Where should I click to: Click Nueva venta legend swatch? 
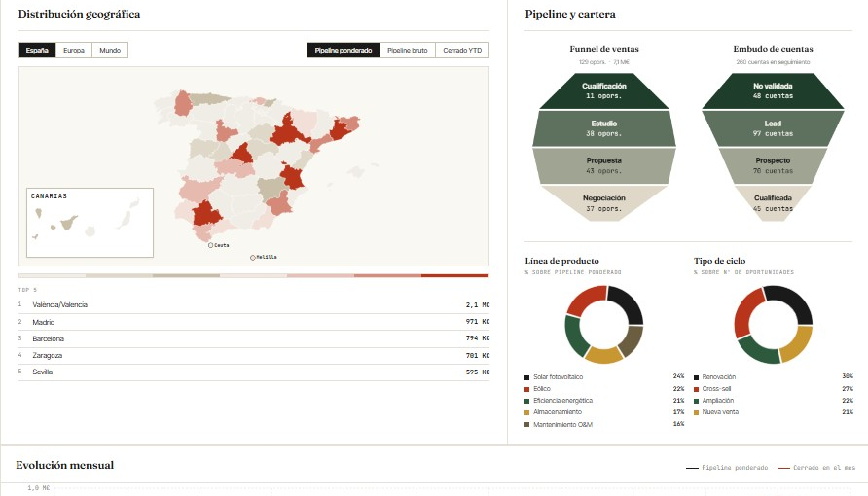[697, 412]
